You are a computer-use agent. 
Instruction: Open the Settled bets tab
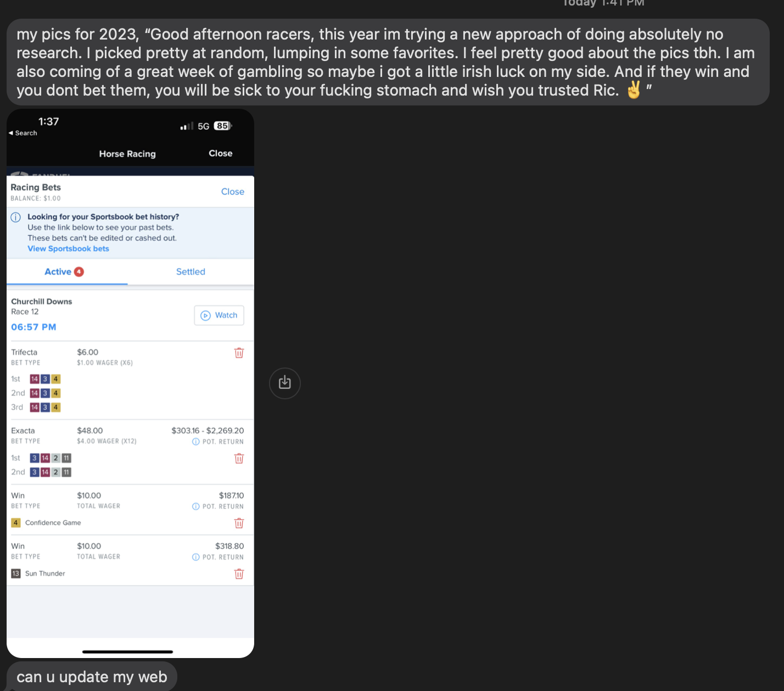tap(191, 272)
